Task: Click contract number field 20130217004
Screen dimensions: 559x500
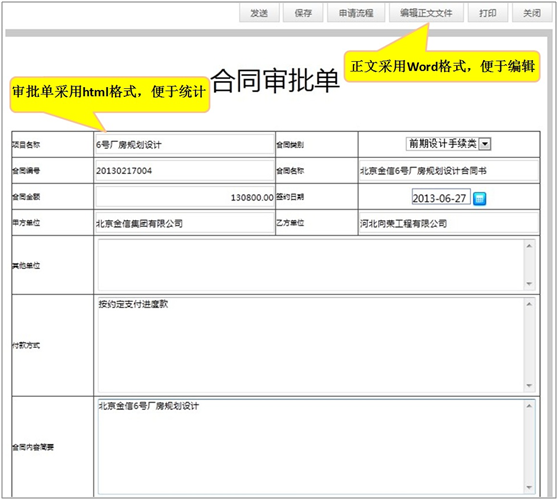Action: (184, 171)
